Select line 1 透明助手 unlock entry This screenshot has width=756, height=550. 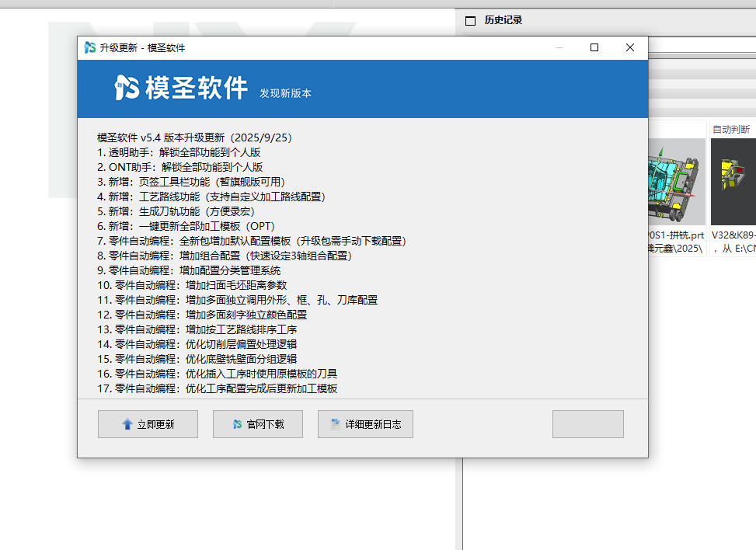179,153
